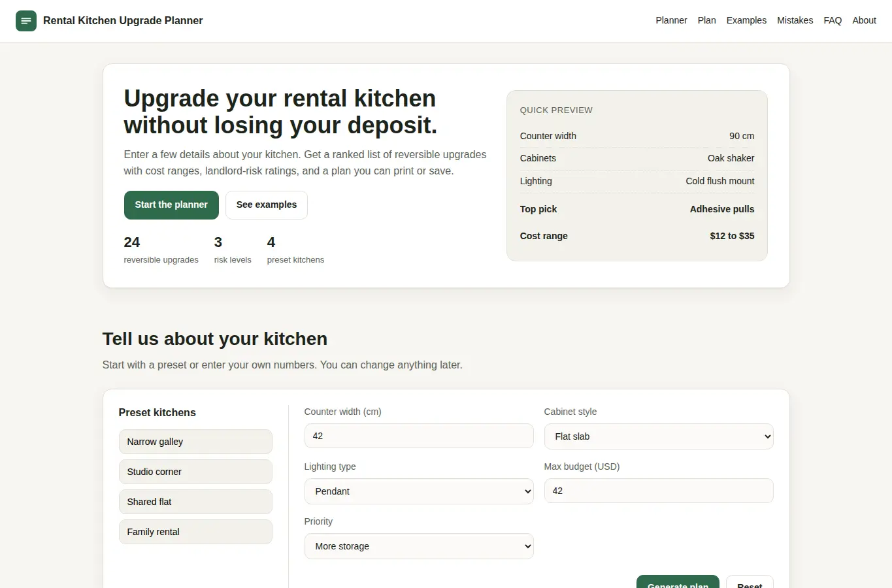Image resolution: width=892 pixels, height=588 pixels.
Task: Open the Examples nav link
Action: pos(746,20)
